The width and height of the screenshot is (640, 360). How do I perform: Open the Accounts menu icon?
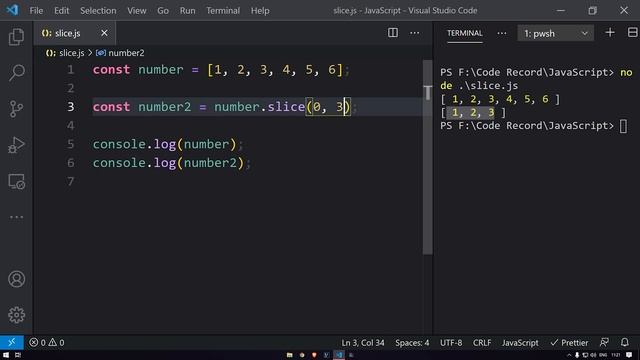[x=16, y=279]
